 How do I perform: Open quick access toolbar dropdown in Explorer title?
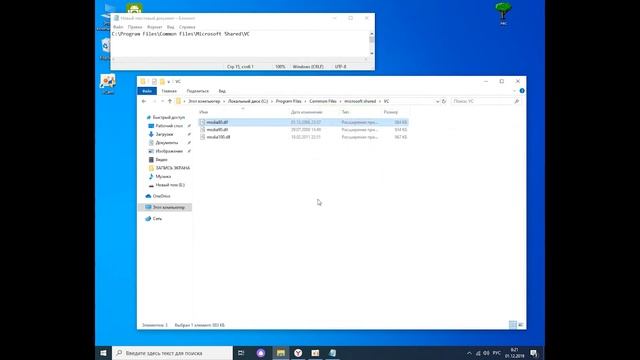(169, 82)
